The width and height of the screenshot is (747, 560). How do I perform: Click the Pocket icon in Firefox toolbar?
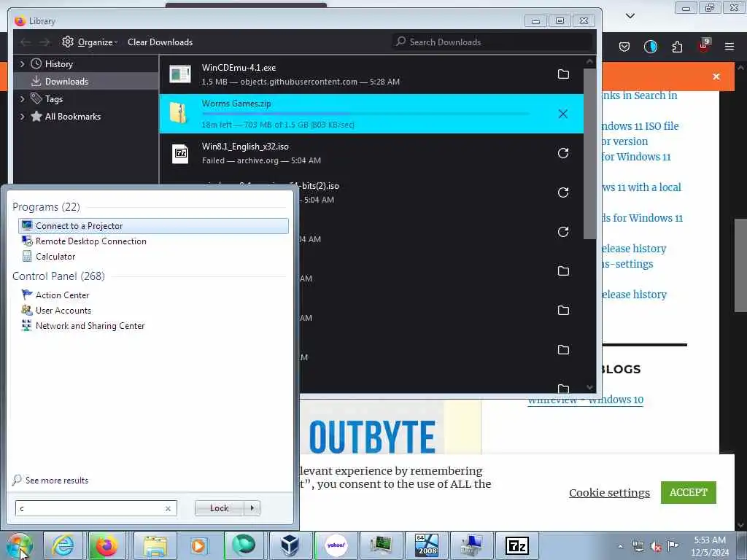624,47
